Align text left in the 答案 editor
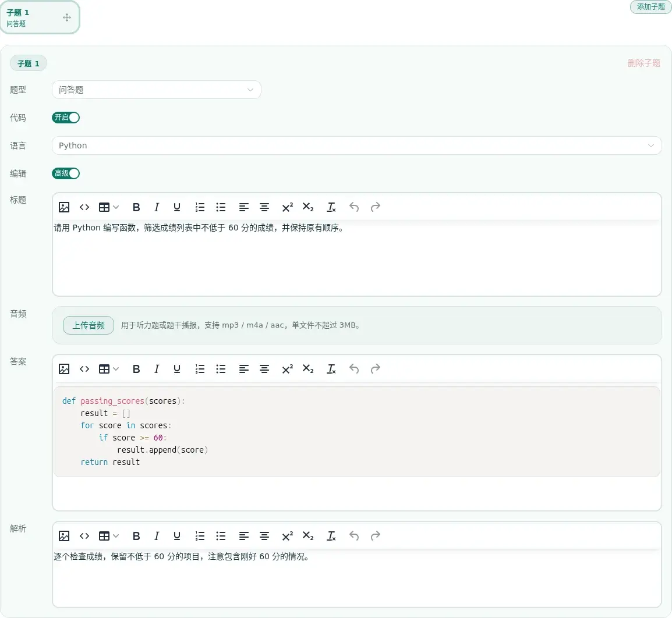Viewport: 672px width, 618px height. pos(244,369)
